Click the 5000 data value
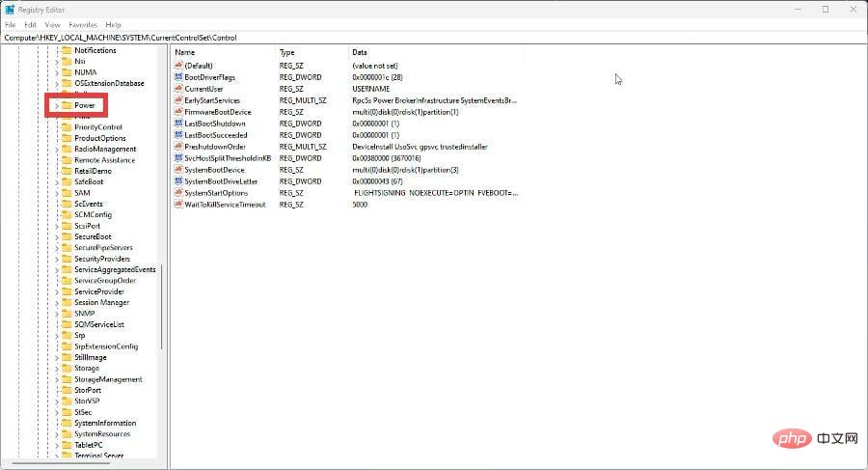This screenshot has width=868, height=470. 360,205
